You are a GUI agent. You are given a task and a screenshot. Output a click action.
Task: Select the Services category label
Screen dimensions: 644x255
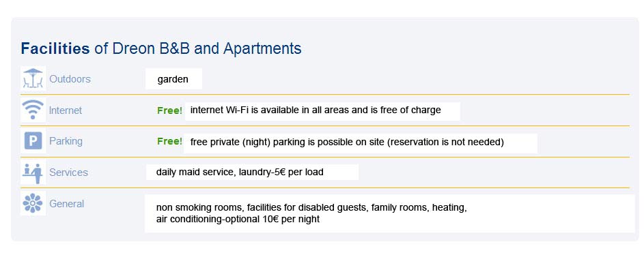(x=68, y=172)
